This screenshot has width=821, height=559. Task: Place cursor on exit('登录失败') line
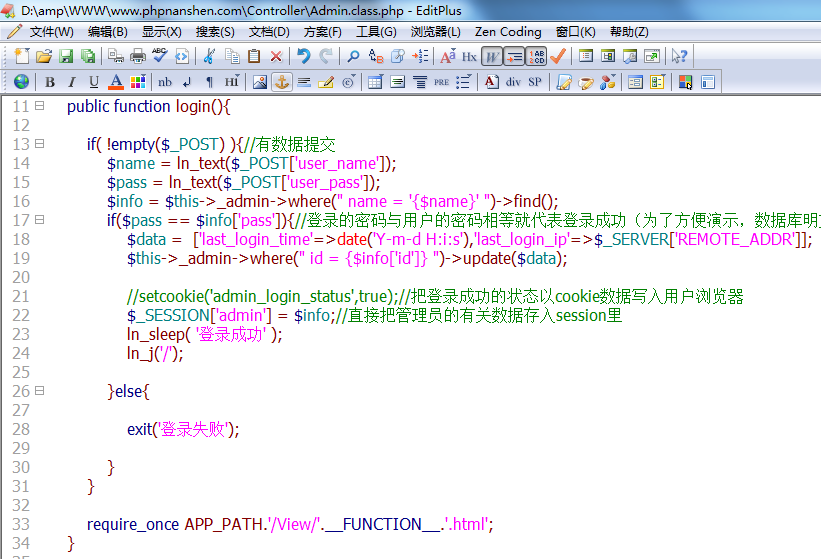pos(183,429)
